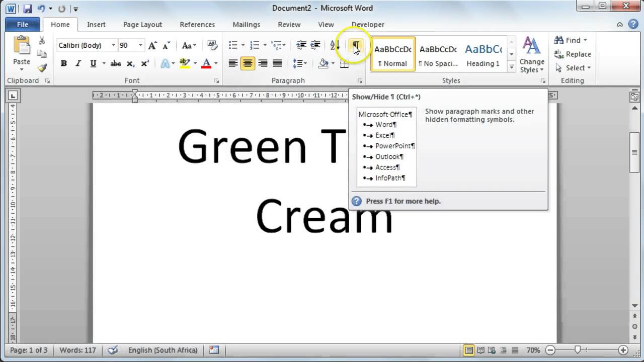Click Grow Font icon

pyautogui.click(x=152, y=45)
